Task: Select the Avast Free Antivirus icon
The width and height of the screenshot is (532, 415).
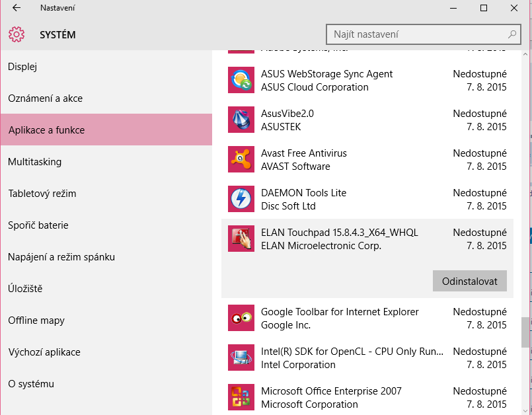Action: pyautogui.click(x=241, y=159)
